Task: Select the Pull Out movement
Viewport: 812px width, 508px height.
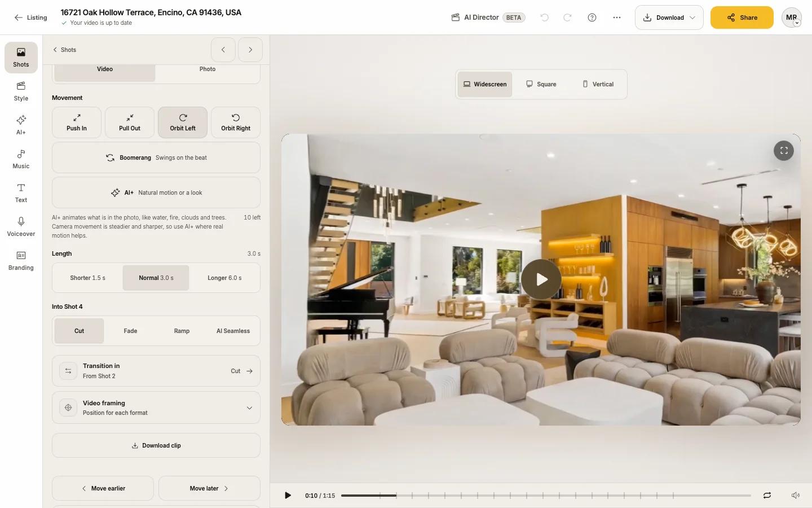Action: click(130, 122)
